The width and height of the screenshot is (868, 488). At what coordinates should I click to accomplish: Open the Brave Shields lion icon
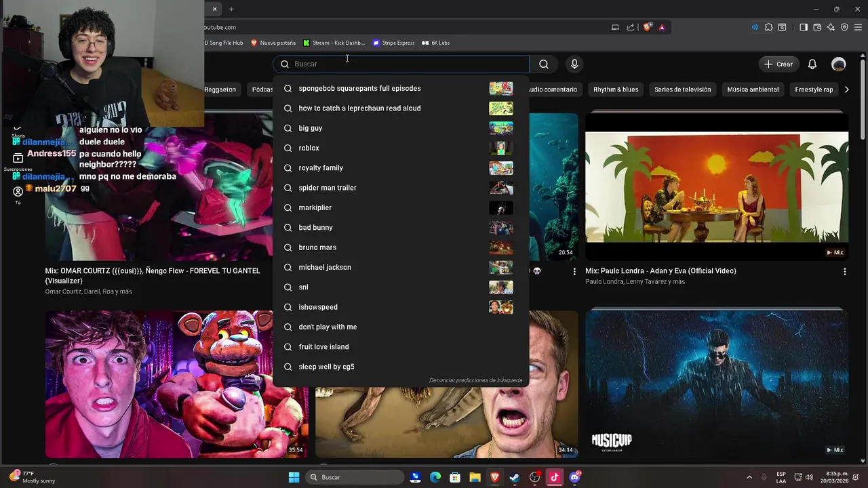(x=648, y=27)
